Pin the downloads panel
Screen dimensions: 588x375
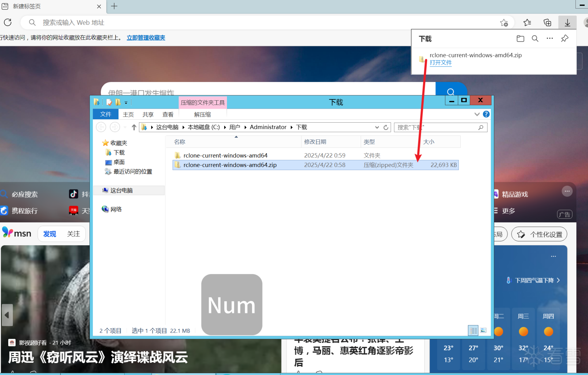click(565, 39)
